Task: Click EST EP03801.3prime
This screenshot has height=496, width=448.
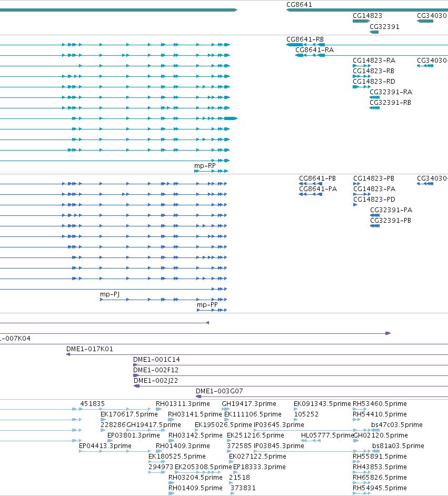Action: [133, 435]
